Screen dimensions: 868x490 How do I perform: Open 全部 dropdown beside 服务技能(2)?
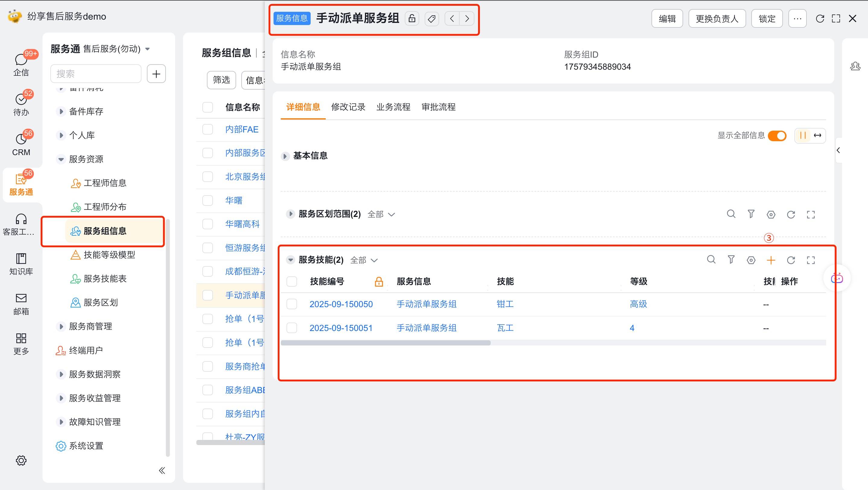point(364,260)
